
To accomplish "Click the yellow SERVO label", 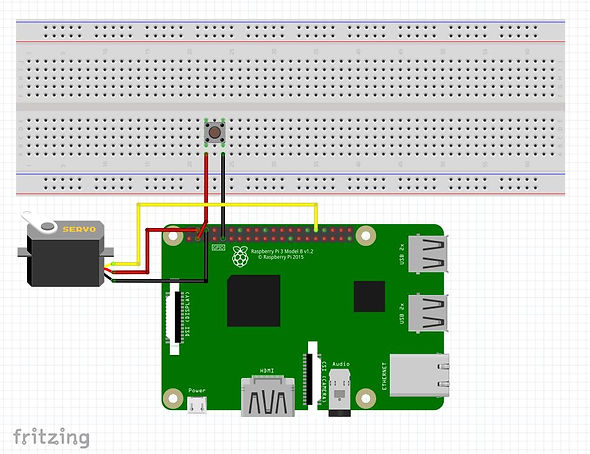I will pos(79,229).
